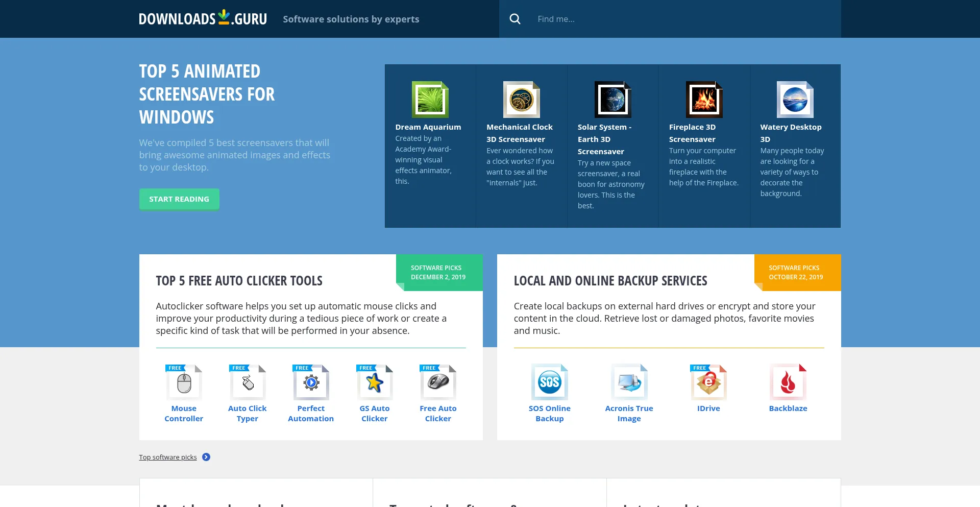Click the Backblaze flame icon
This screenshot has width=980, height=507.
point(788,382)
